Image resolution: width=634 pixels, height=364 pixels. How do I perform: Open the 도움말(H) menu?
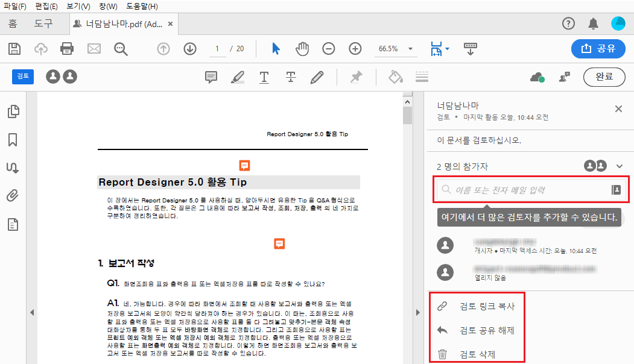(x=142, y=7)
